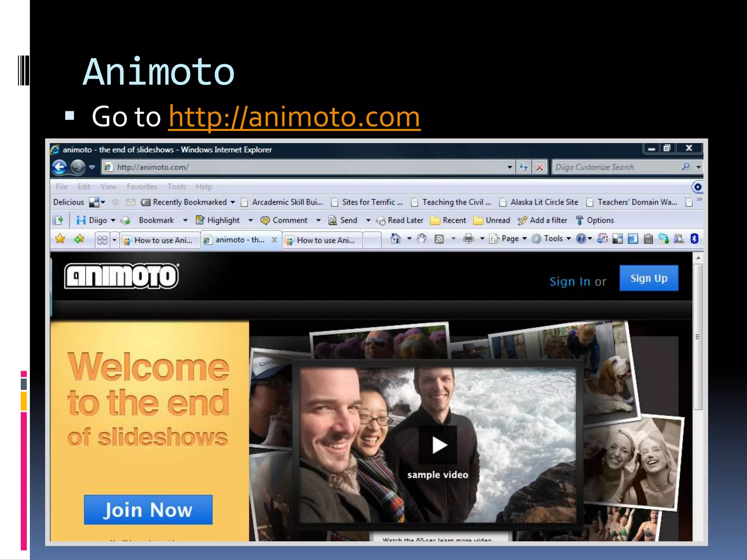The height and width of the screenshot is (560, 747).
Task: Open the Diigo menu dropdown
Action: (113, 220)
